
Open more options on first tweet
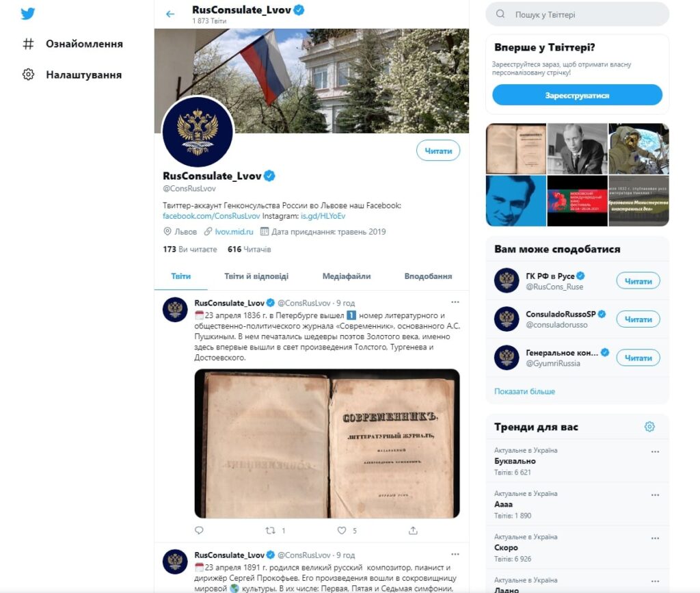click(455, 302)
